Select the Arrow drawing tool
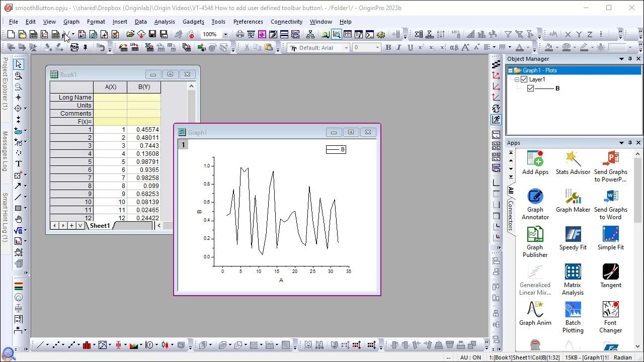Viewport: 644px width, 362px height. tap(19, 186)
